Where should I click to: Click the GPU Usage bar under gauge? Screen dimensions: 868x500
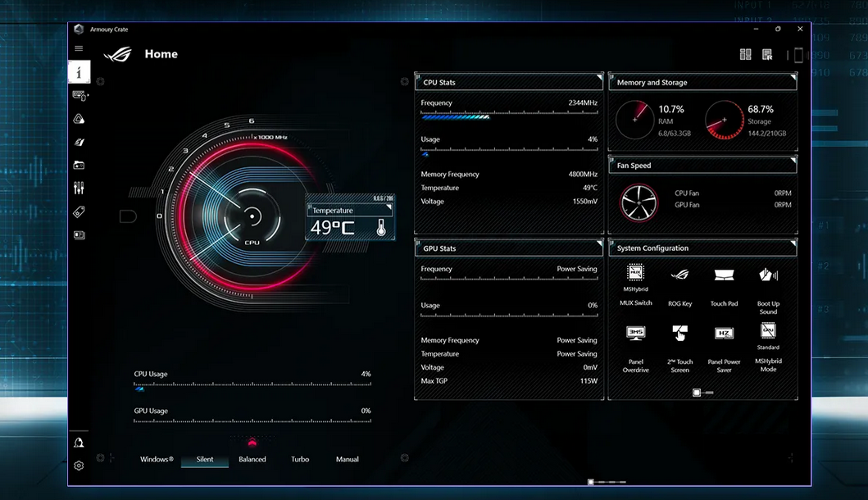point(252,422)
